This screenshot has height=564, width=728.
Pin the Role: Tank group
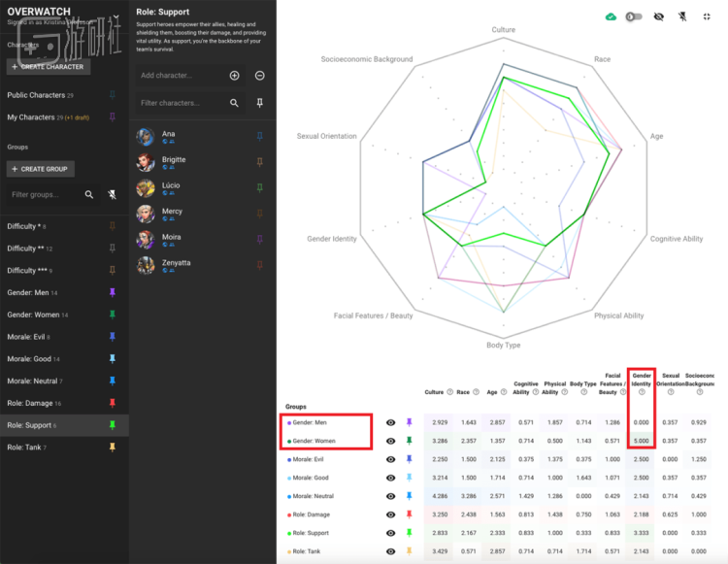112,447
